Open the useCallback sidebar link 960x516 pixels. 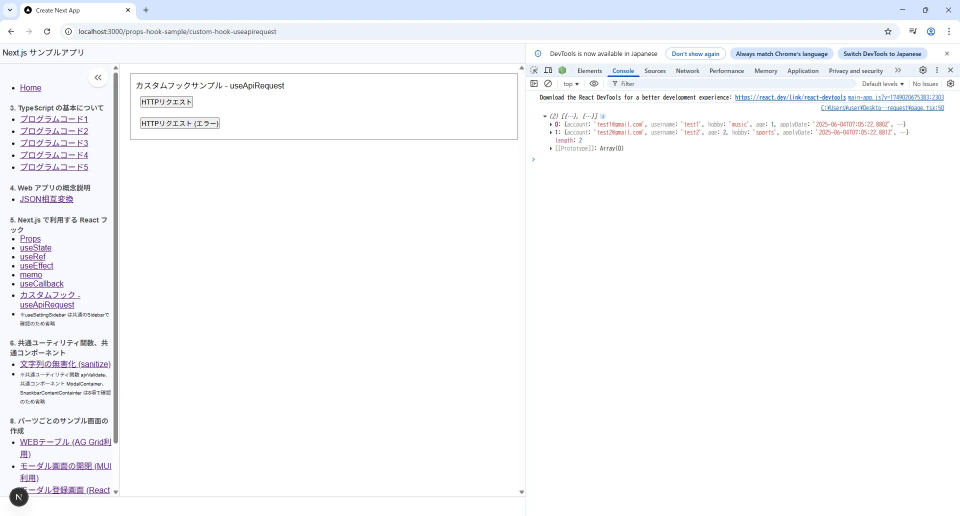[x=42, y=284]
